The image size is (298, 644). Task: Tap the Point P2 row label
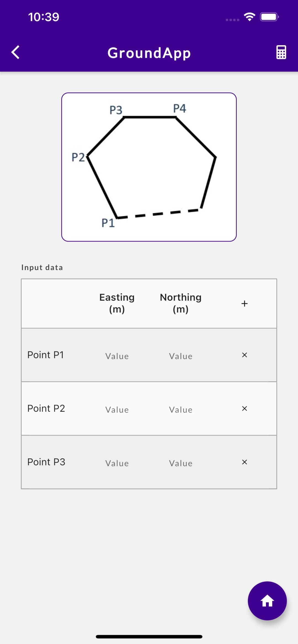click(x=46, y=408)
